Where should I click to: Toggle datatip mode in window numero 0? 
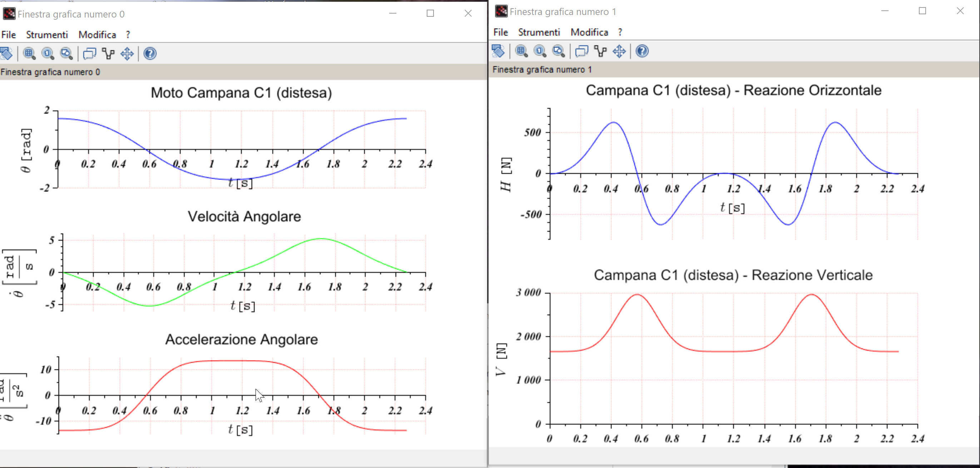[89, 54]
